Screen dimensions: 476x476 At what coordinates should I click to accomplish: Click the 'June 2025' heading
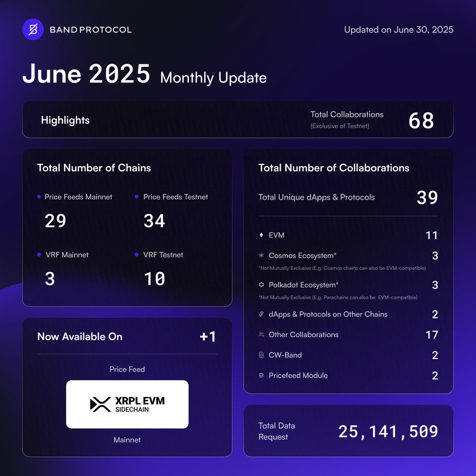click(86, 74)
